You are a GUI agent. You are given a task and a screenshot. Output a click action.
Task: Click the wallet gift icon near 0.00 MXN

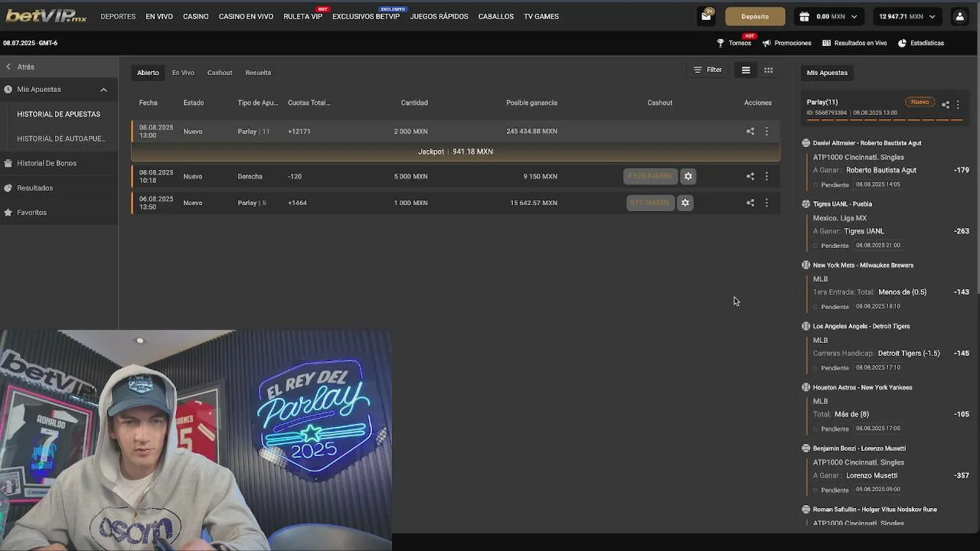(x=804, y=16)
